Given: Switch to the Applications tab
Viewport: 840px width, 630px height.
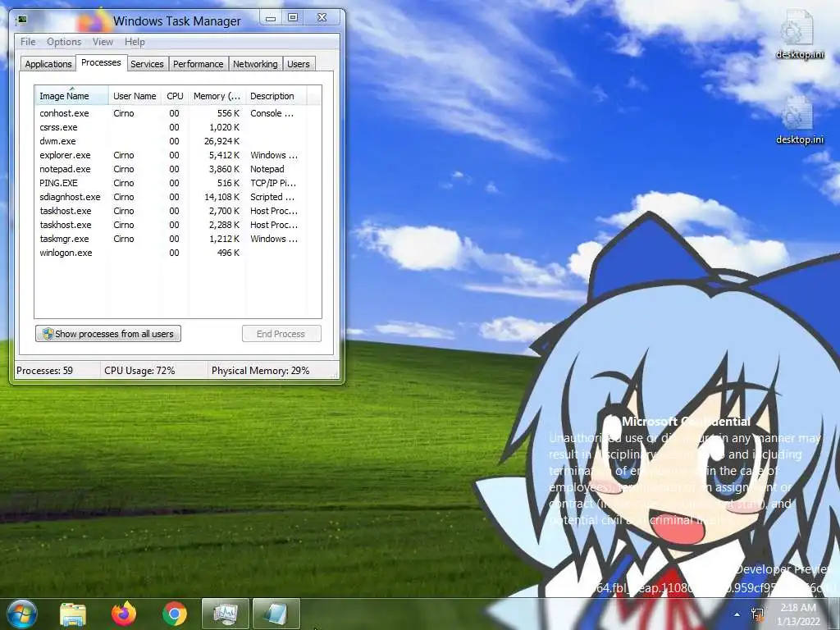Looking at the screenshot, I should pos(48,64).
